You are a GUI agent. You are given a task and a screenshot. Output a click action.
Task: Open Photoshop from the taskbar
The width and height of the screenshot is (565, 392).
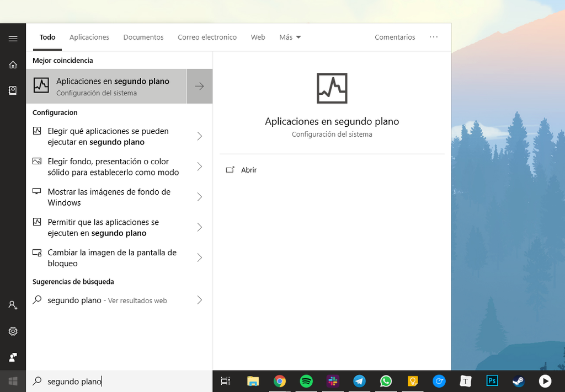492,381
